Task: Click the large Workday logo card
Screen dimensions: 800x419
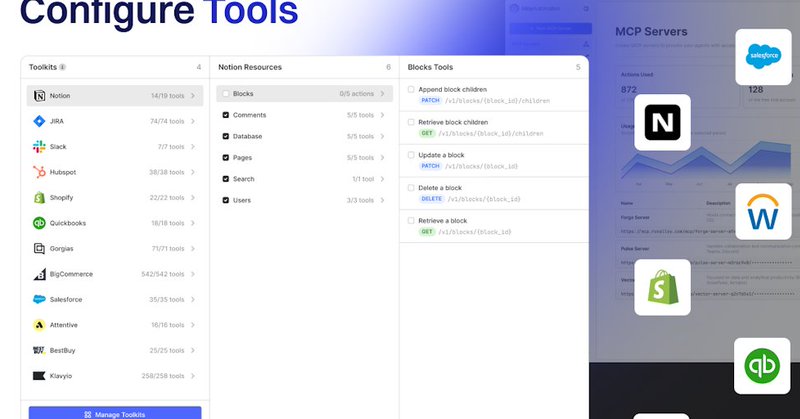Action: (763, 211)
